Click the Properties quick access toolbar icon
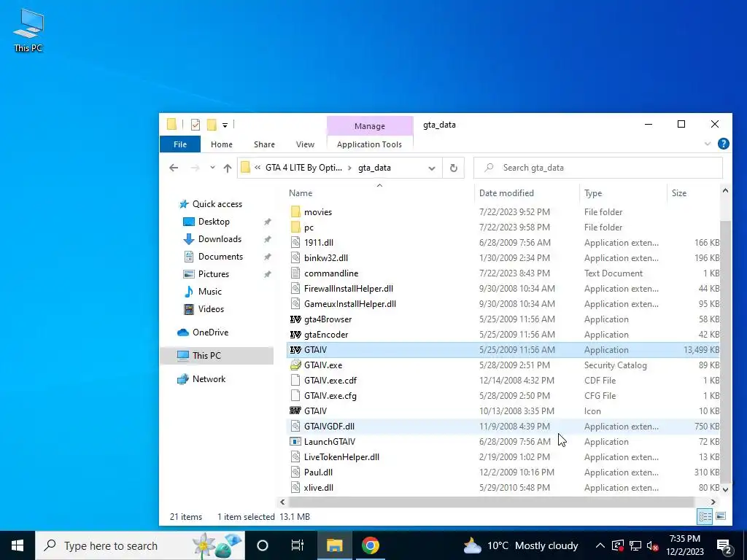This screenshot has width=747, height=560. (x=196, y=125)
